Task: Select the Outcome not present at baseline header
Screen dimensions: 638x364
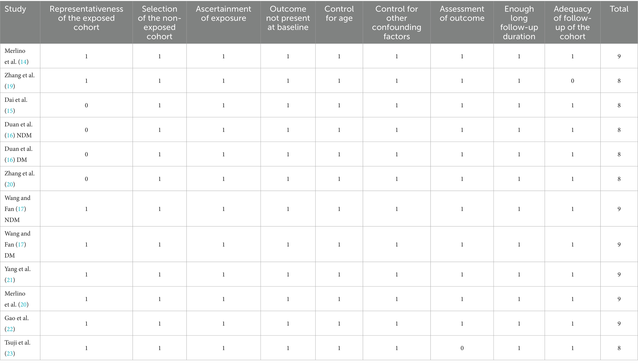Action: [x=288, y=18]
